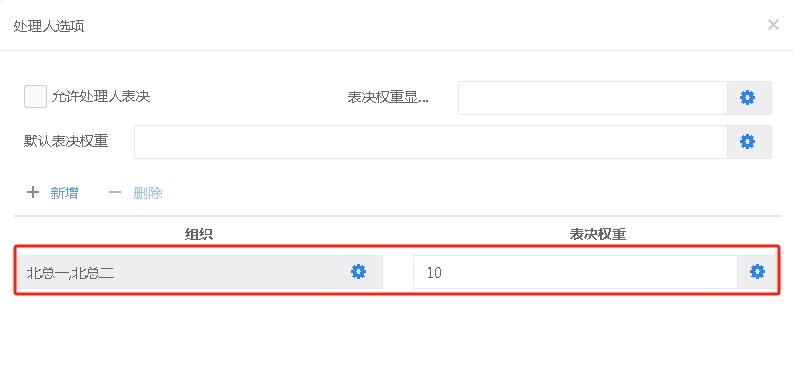Focus the 默认表决权重 input field

click(430, 142)
